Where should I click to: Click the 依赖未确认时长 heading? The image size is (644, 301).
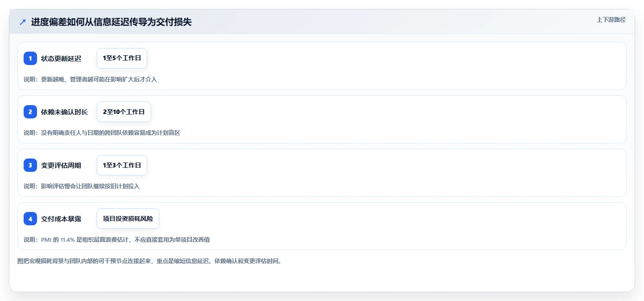click(64, 112)
